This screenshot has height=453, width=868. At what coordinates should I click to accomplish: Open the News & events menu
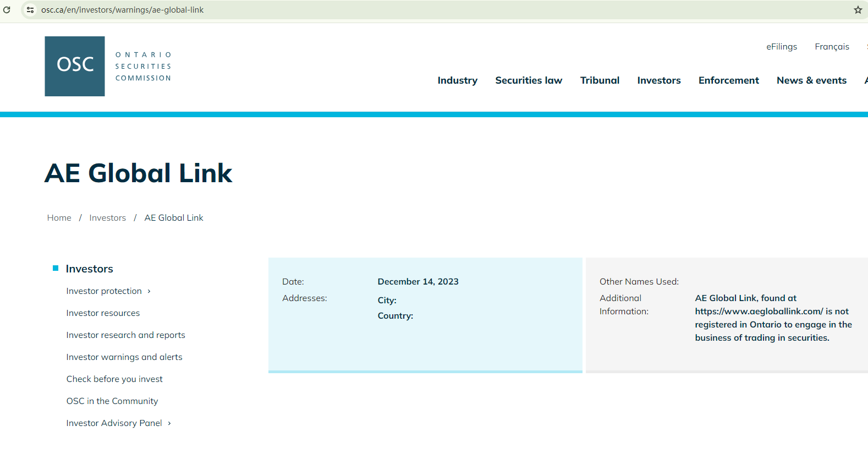(x=811, y=80)
